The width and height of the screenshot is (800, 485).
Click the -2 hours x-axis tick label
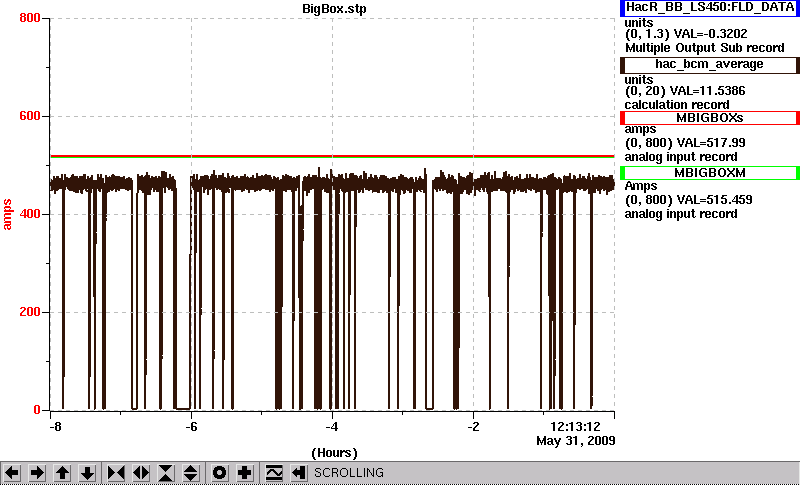[x=473, y=427]
